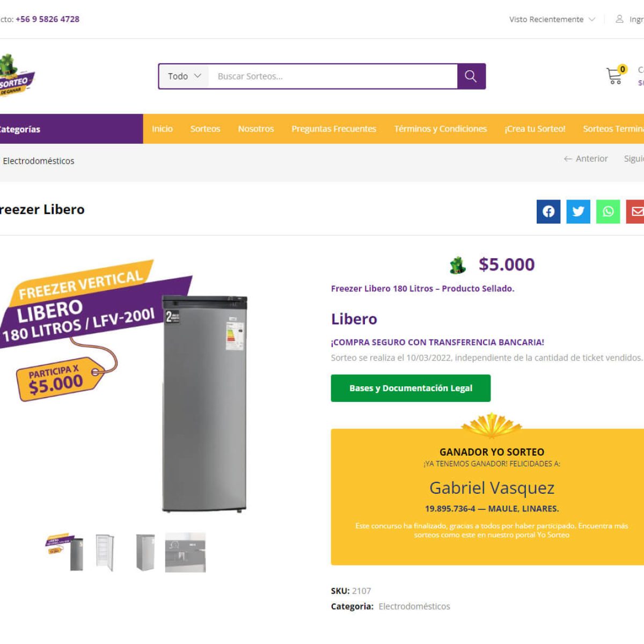644x644 pixels.
Task: Go to Preguntas Frecuentes page
Action: point(334,129)
